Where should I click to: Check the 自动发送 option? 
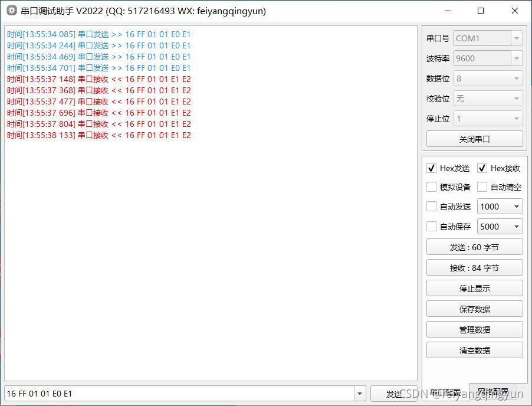pyautogui.click(x=432, y=207)
